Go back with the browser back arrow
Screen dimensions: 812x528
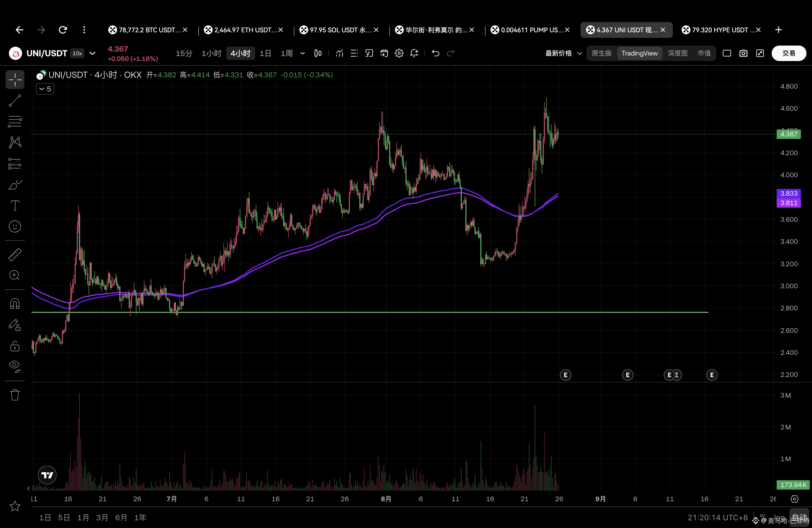coord(19,30)
